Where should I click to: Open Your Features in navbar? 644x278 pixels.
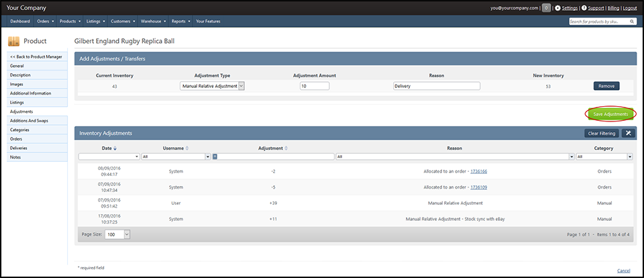point(208,21)
